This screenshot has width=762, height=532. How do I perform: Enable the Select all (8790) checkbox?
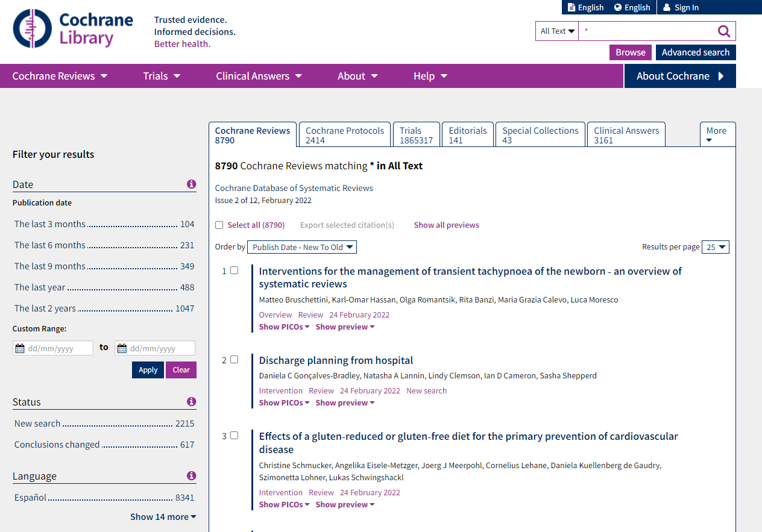[219, 225]
